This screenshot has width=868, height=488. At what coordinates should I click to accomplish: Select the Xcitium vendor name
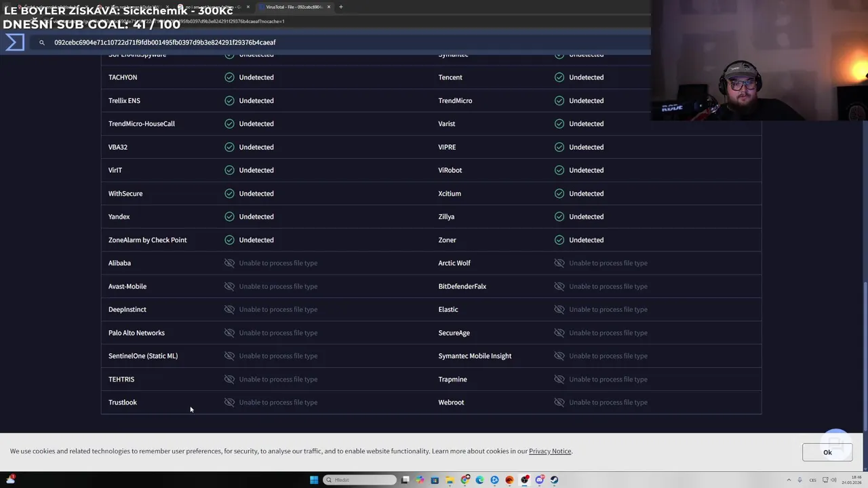pos(450,193)
